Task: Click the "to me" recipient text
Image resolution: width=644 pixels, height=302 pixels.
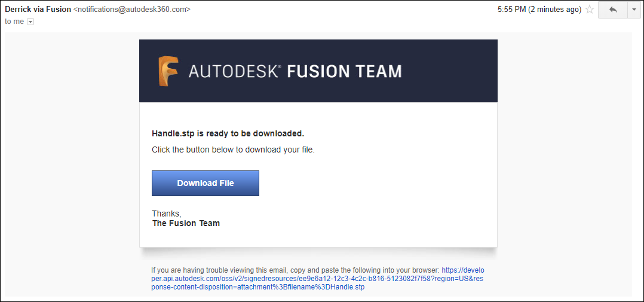Action: (x=14, y=22)
